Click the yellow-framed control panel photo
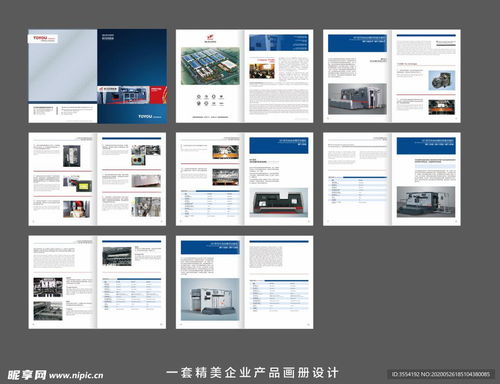This screenshot has height=384, width=500. point(84,186)
